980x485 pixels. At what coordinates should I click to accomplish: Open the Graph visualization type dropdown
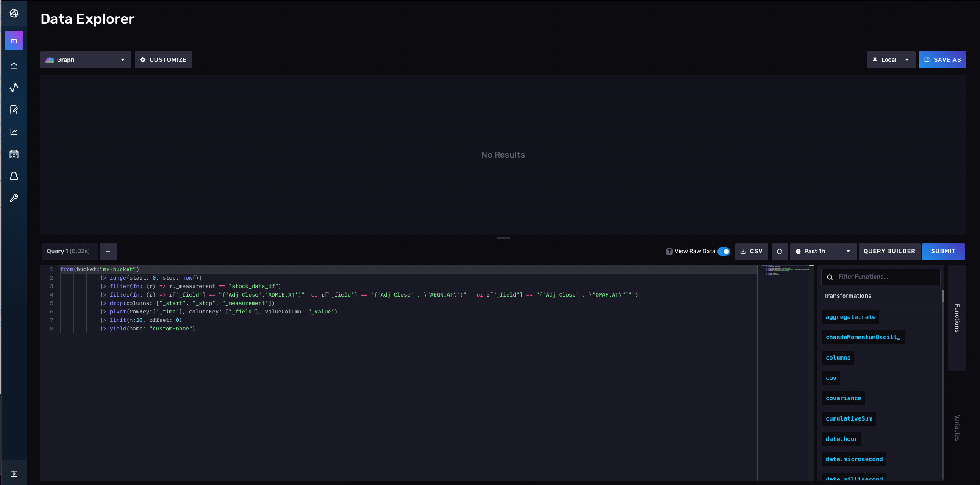86,60
